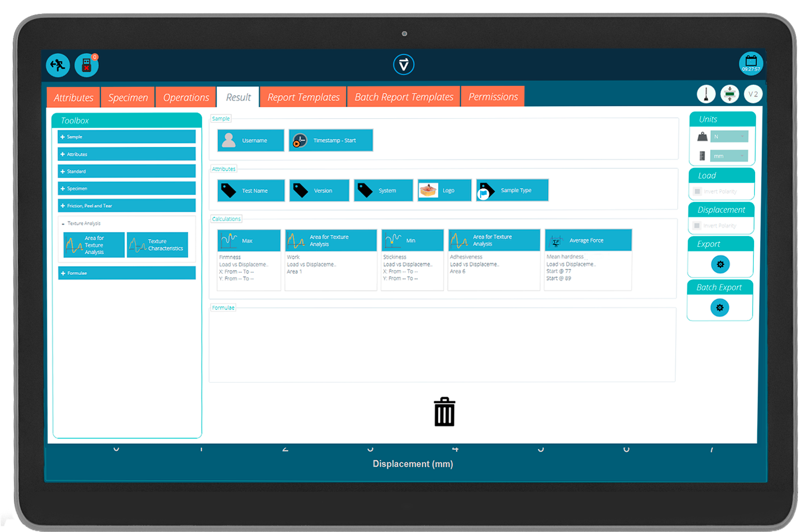Expand the Specimen toolbox section

[127, 189]
